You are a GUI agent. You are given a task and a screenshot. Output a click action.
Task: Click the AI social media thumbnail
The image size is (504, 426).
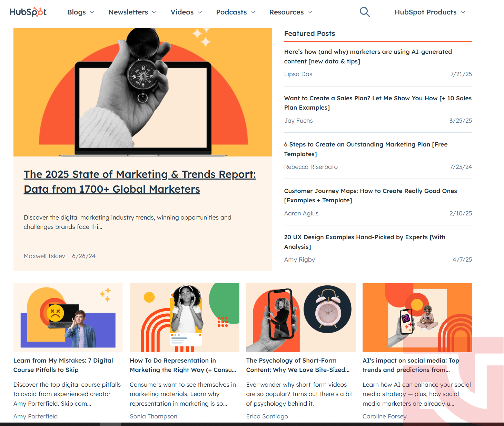point(417,318)
